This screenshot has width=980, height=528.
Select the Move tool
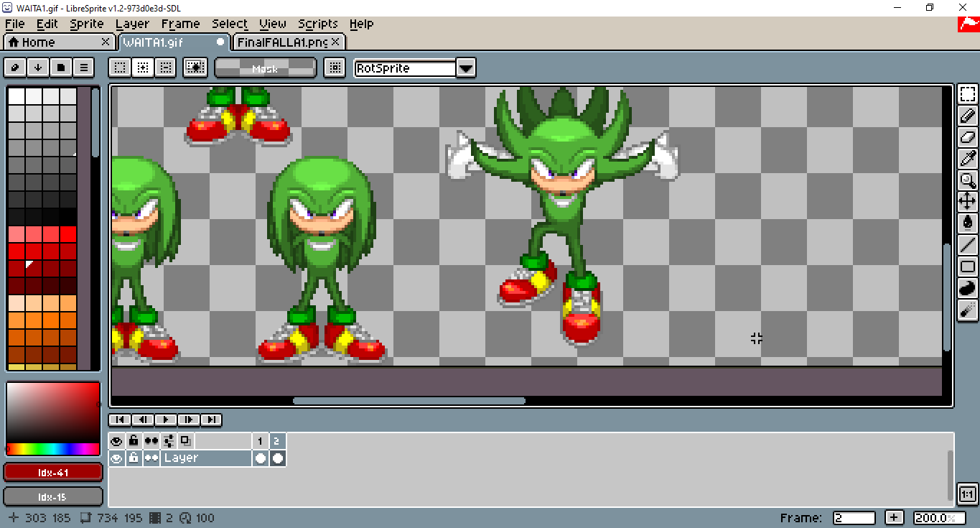tap(968, 201)
